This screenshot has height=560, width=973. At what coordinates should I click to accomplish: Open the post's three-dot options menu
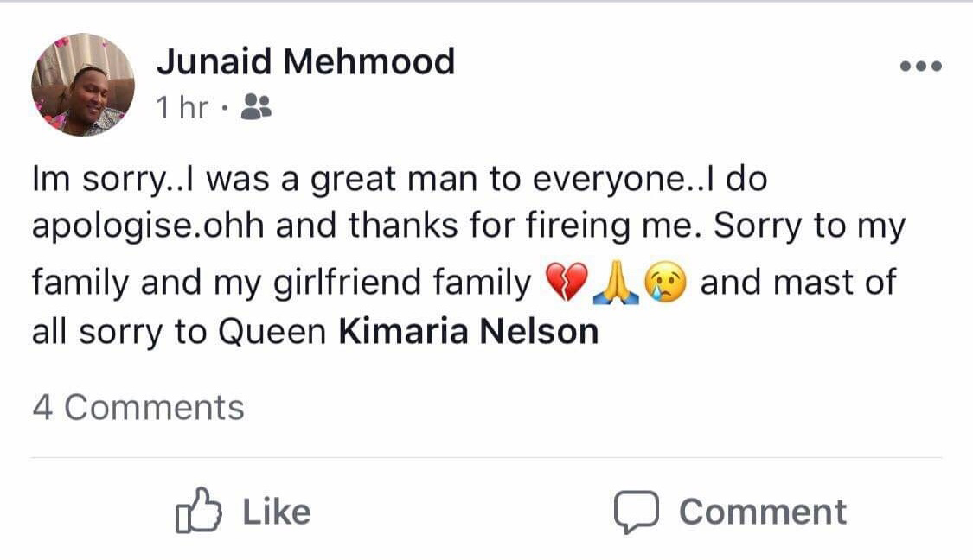920,67
